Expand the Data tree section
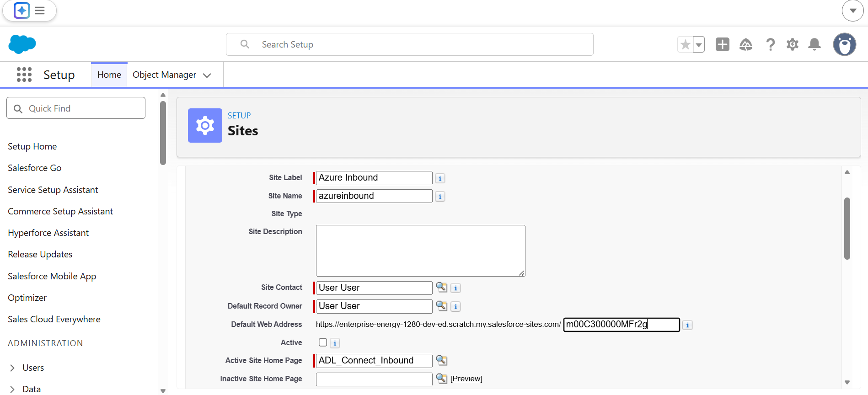 click(12, 389)
